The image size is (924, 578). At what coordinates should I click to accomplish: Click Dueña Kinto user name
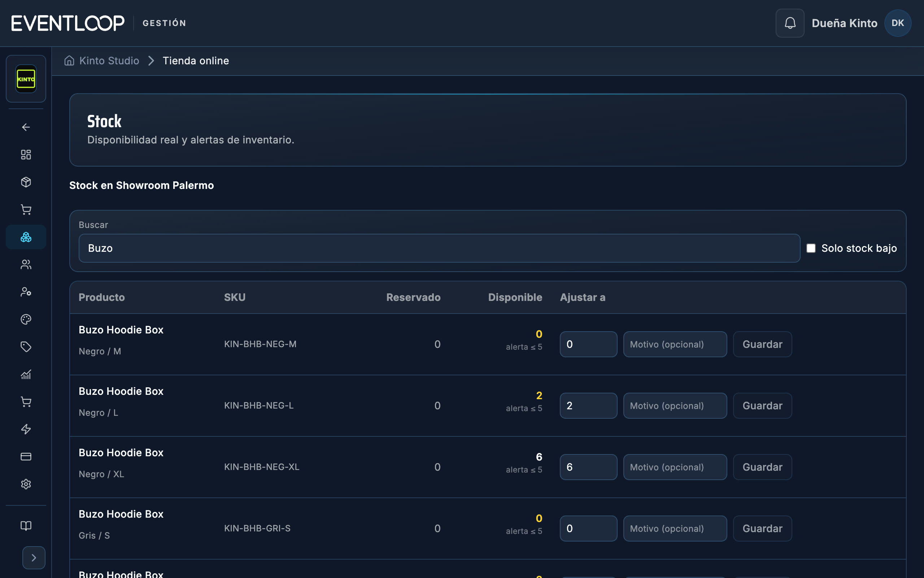pos(845,23)
